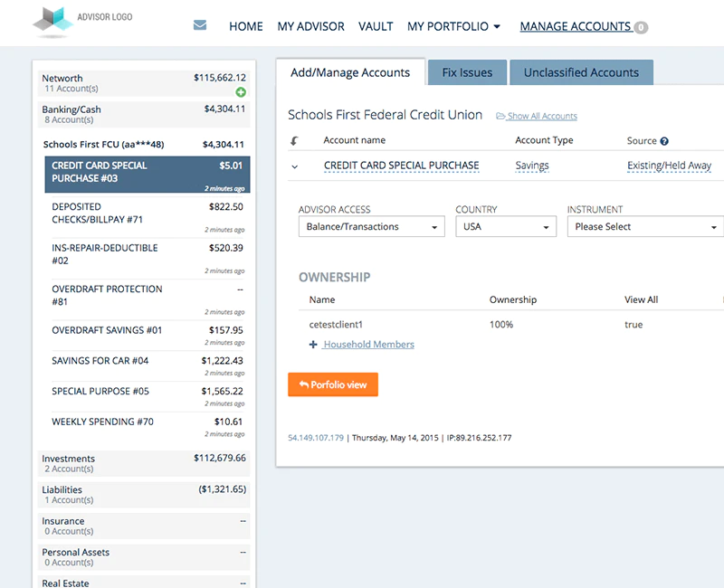Select INS-Repair-Deductible #02 account
The height and width of the screenshot is (588, 724).
[x=148, y=258]
